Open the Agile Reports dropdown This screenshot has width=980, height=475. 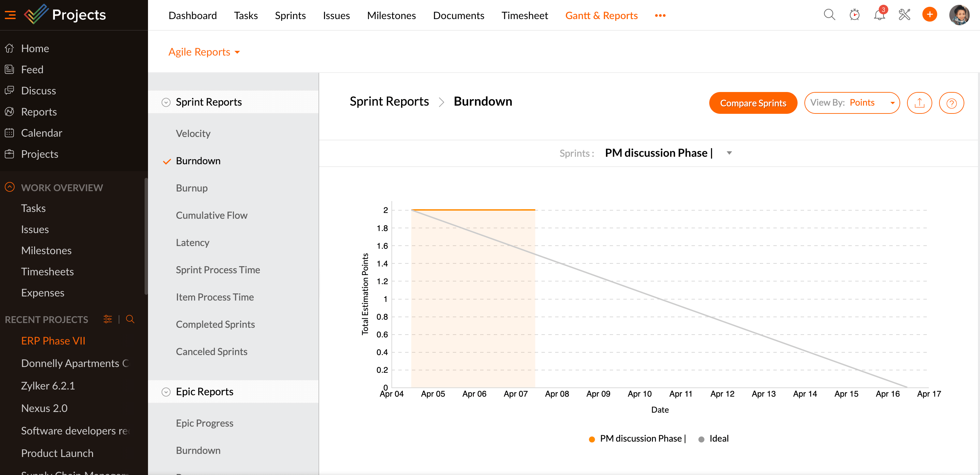click(x=204, y=52)
